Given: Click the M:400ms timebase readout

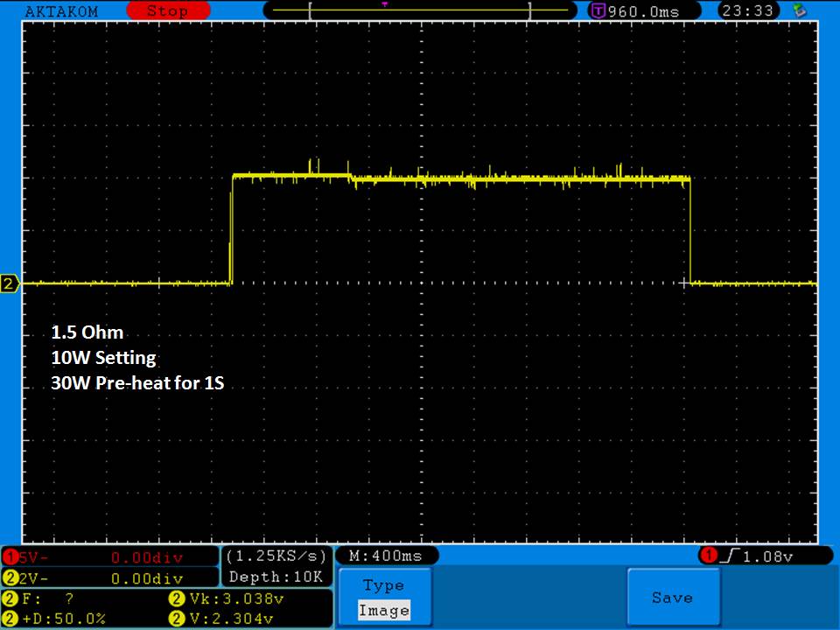Looking at the screenshot, I should pyautogui.click(x=388, y=556).
